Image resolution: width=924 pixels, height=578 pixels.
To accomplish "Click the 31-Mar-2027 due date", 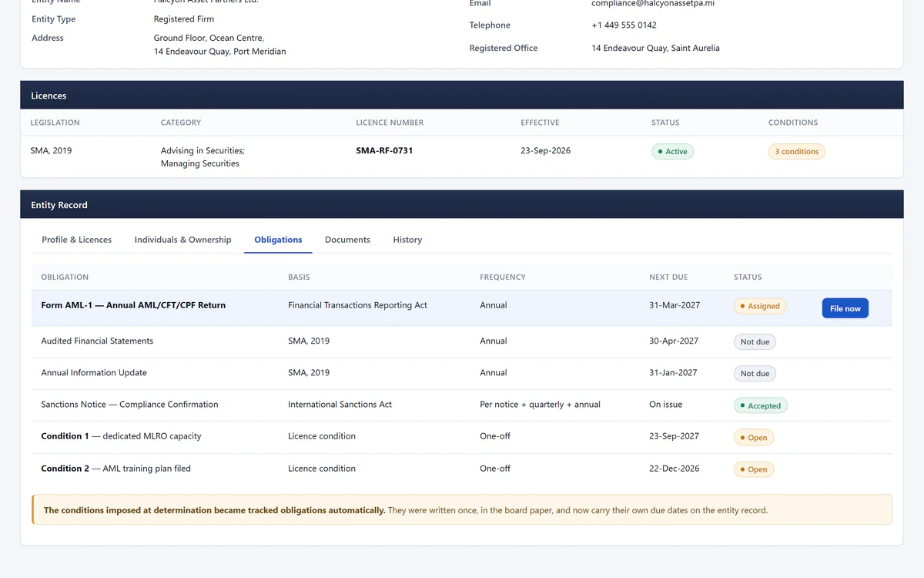I will point(675,305).
